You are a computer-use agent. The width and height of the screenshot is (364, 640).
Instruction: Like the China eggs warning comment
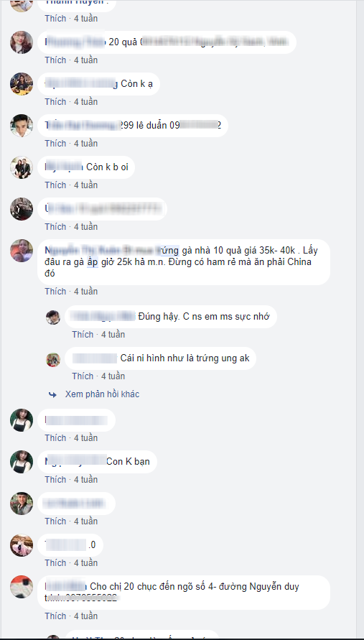55,292
